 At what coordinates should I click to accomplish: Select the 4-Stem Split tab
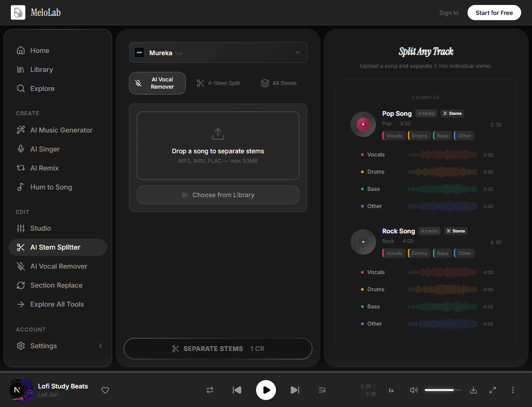point(218,83)
